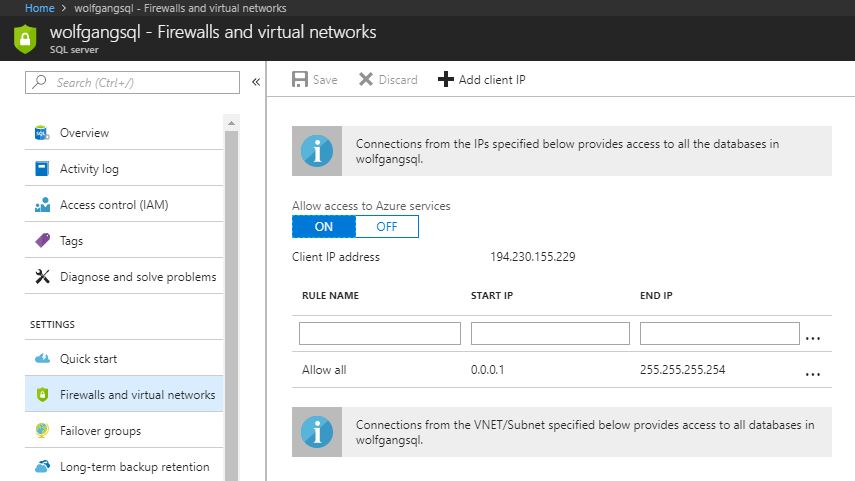Viewport: 855px width, 481px height.
Task: Collapse the sidebar with double-chevron
Action: 256,82
